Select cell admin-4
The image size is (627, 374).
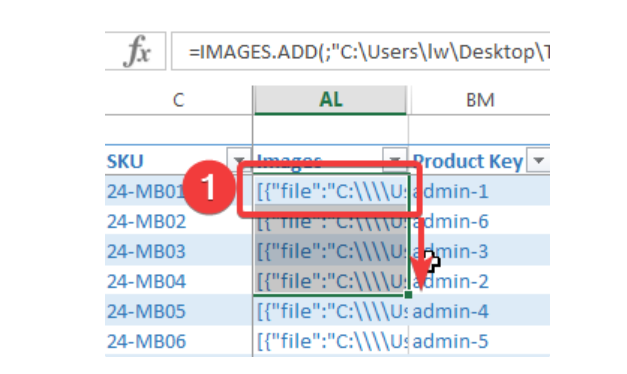click(x=479, y=311)
